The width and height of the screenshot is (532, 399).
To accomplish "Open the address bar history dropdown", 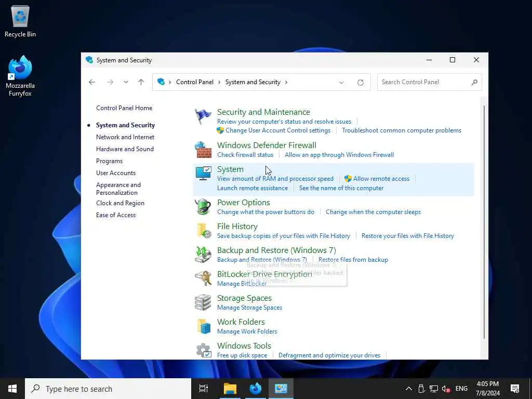I will [341, 83].
